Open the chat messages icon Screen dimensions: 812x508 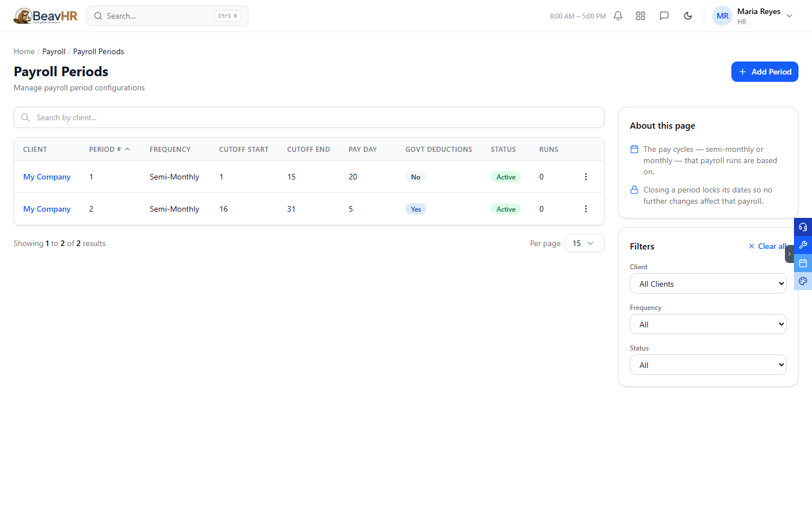pos(664,16)
